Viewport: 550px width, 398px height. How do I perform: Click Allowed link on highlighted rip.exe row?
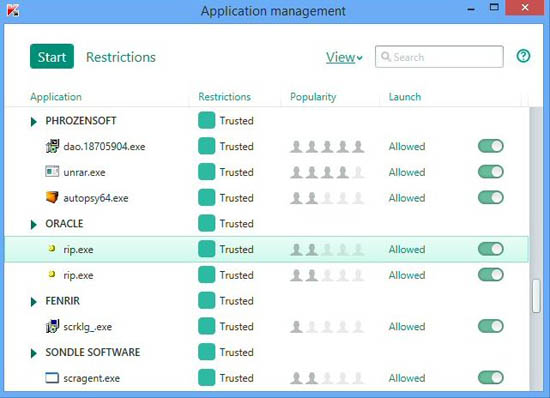[407, 249]
